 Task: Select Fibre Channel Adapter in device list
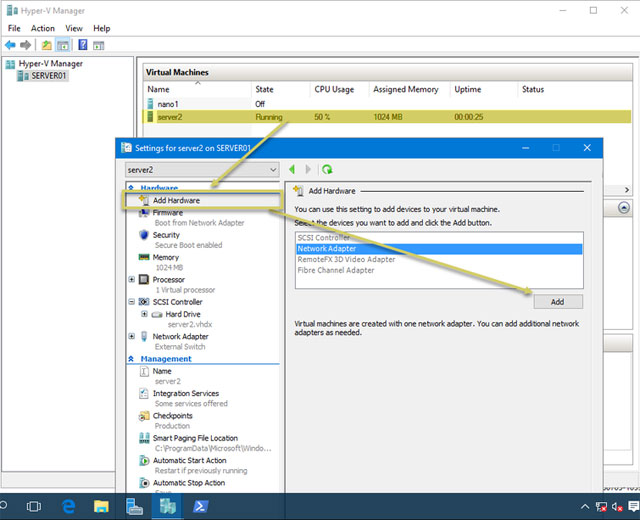[x=336, y=270]
